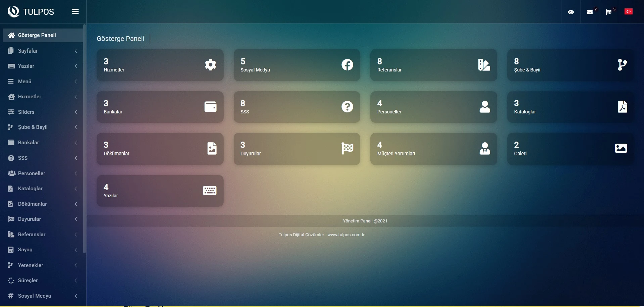Screen dimensions: 644x307
Task: Click the question mark icon on SSS card
Action: pyautogui.click(x=347, y=107)
